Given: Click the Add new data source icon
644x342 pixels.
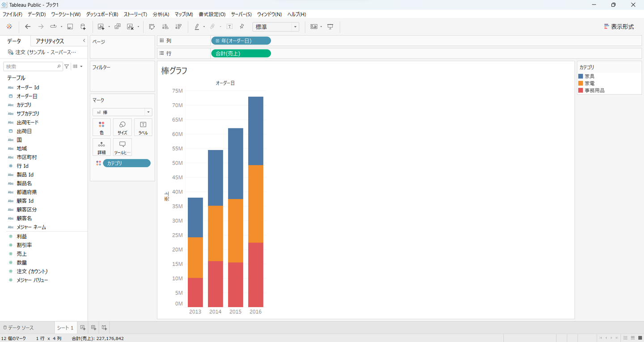Looking at the screenshot, I should 83,27.
